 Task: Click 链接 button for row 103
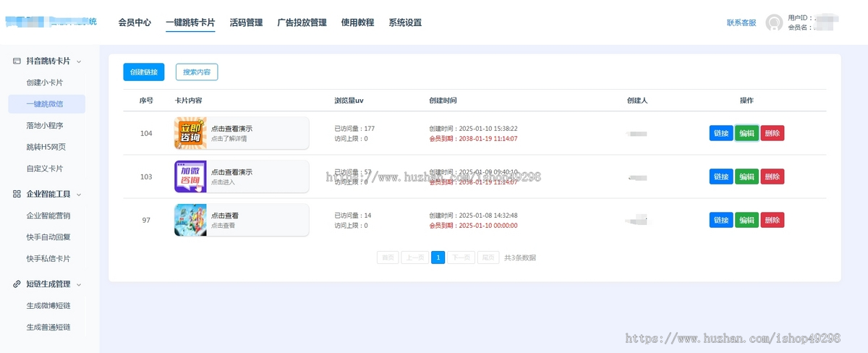[721, 176]
